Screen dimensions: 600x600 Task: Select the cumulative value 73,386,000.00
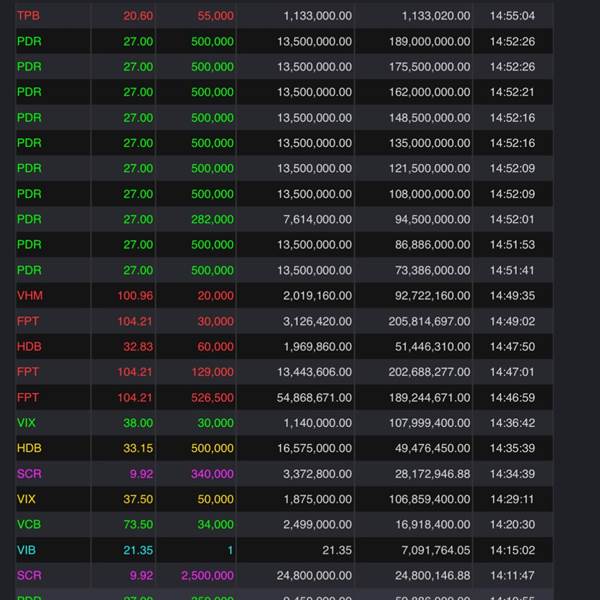pos(432,270)
